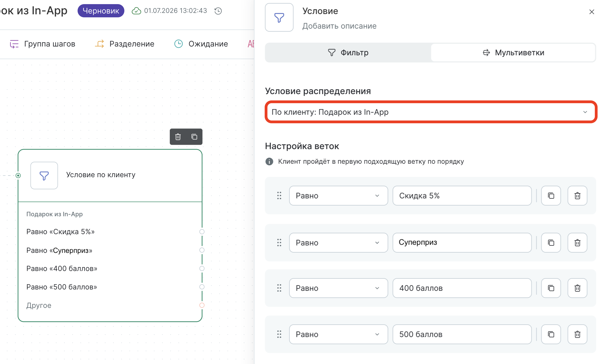Image resolution: width=605 pixels, height=364 pixels.
Task: Click Добавить описание to add a description
Action: point(340,26)
